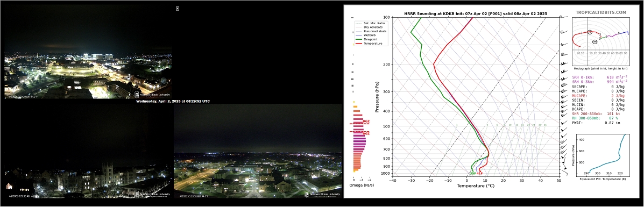This screenshot has height=207, width=644.
Task: Click the 'Pressure (hPa)' axis label of sounding
Action: pyautogui.click(x=377, y=97)
